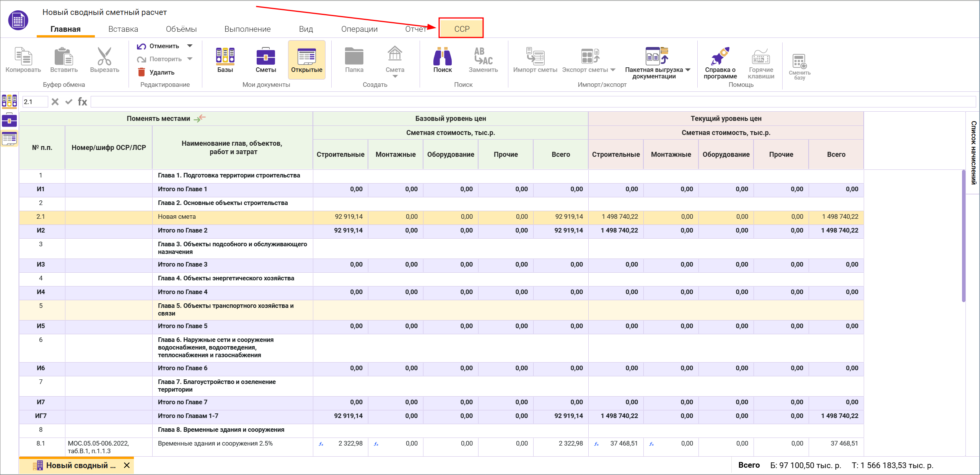Toggle the Открытые documents button
This screenshot has width=980, height=475.
[x=306, y=60]
